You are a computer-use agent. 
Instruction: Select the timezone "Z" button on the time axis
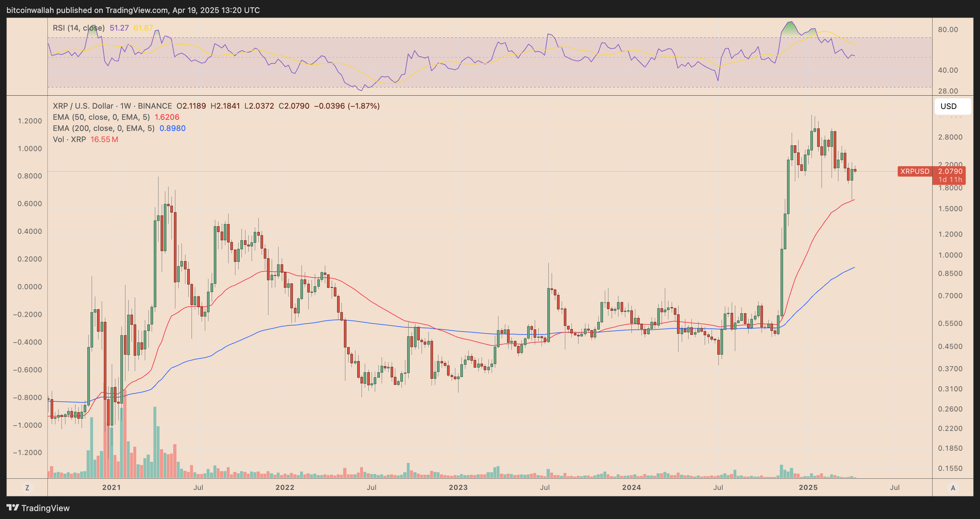(27, 487)
